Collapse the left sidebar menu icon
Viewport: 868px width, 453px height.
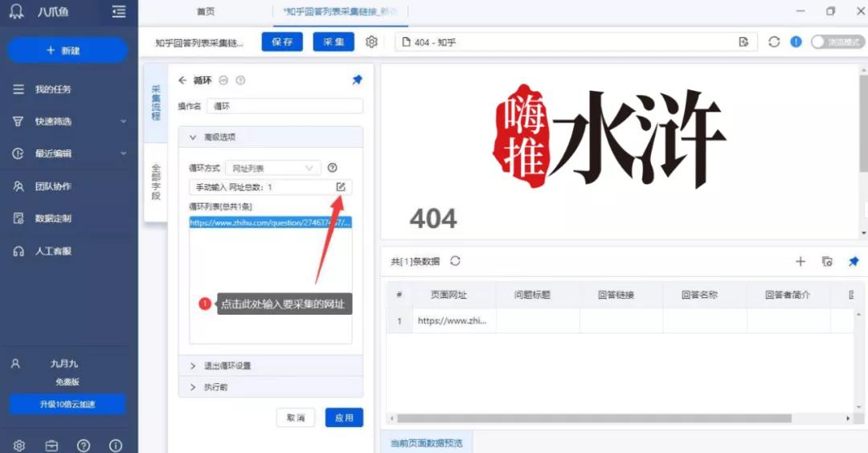(118, 11)
